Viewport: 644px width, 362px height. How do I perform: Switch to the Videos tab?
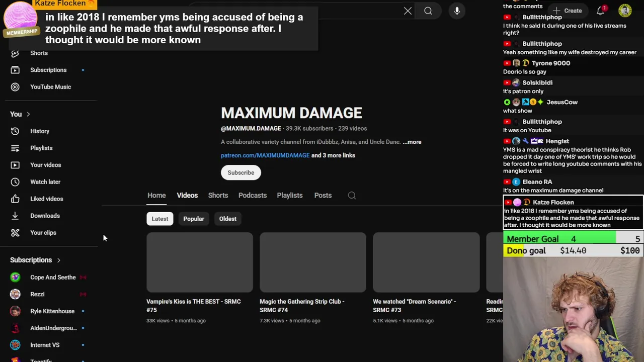(x=187, y=195)
